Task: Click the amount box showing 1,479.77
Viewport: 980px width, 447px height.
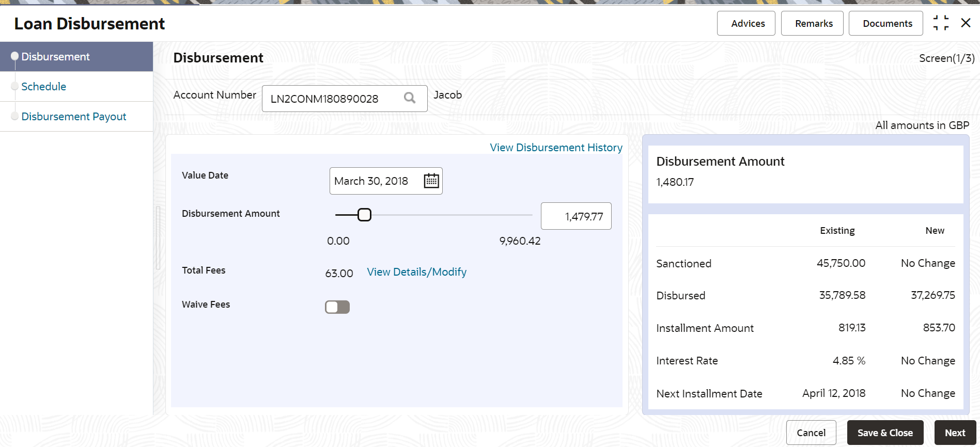Action: pyautogui.click(x=576, y=216)
